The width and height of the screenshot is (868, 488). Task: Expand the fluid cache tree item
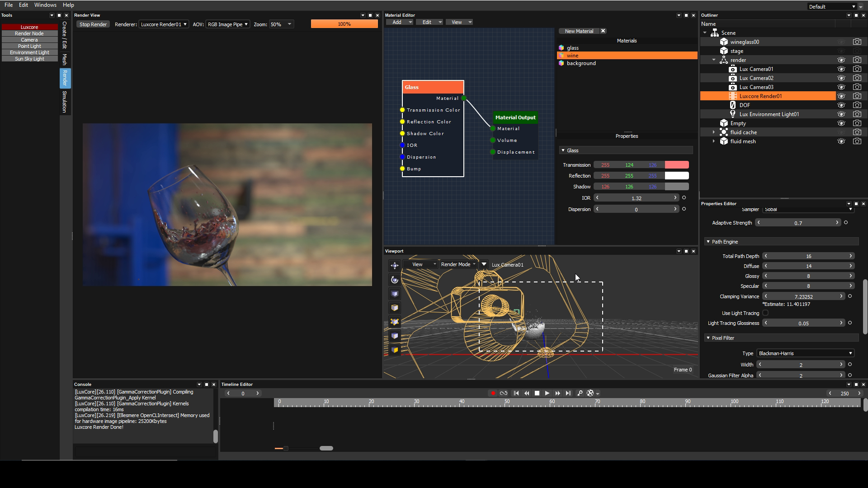point(714,132)
